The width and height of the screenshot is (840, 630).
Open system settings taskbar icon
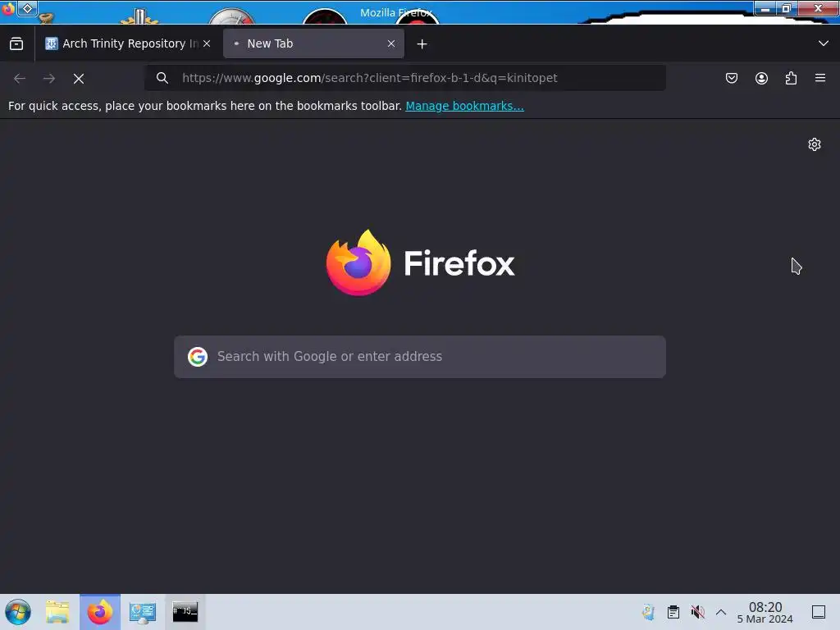click(143, 612)
